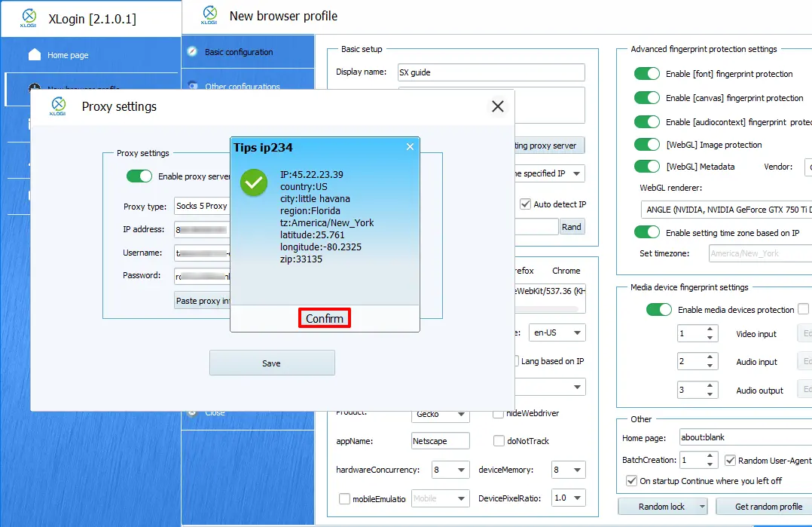Toggle the Enable proxy server switch
Image resolution: width=812 pixels, height=527 pixels.
[139, 176]
